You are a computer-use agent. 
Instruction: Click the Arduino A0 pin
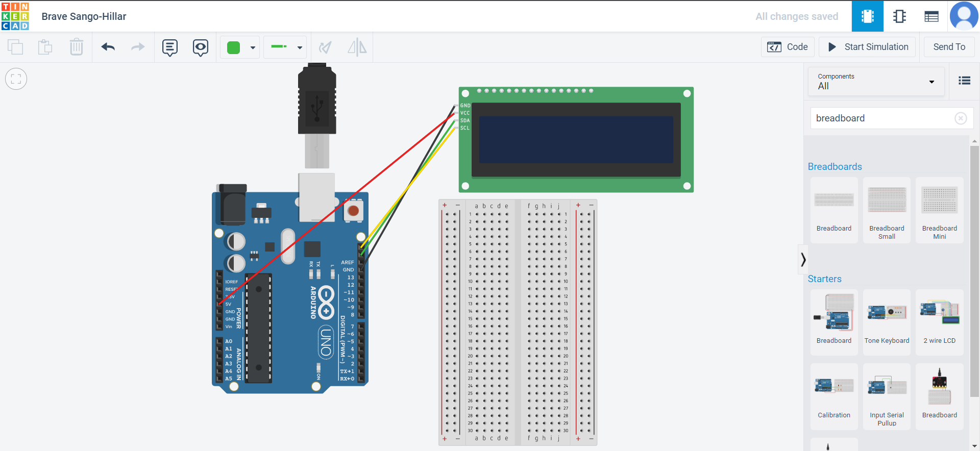click(219, 341)
